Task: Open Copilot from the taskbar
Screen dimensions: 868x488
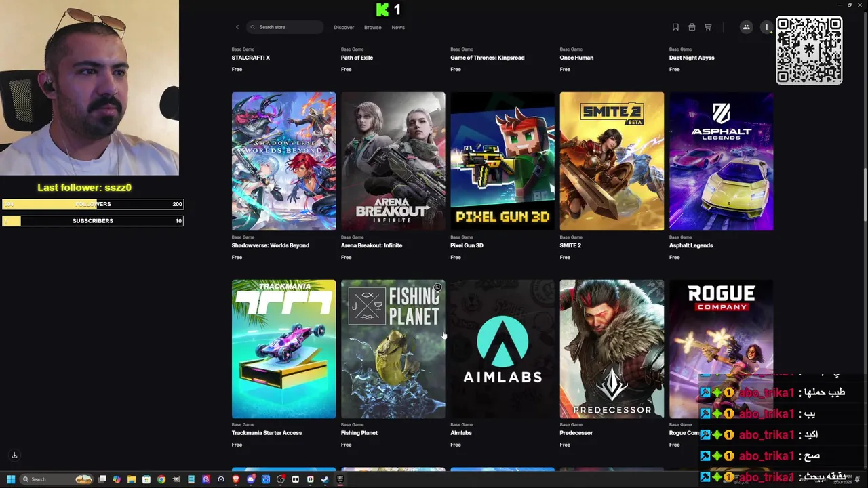Action: pos(117,479)
